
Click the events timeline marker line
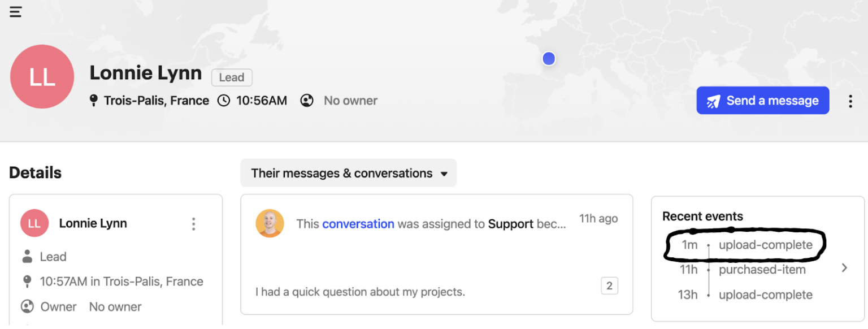pos(710,270)
